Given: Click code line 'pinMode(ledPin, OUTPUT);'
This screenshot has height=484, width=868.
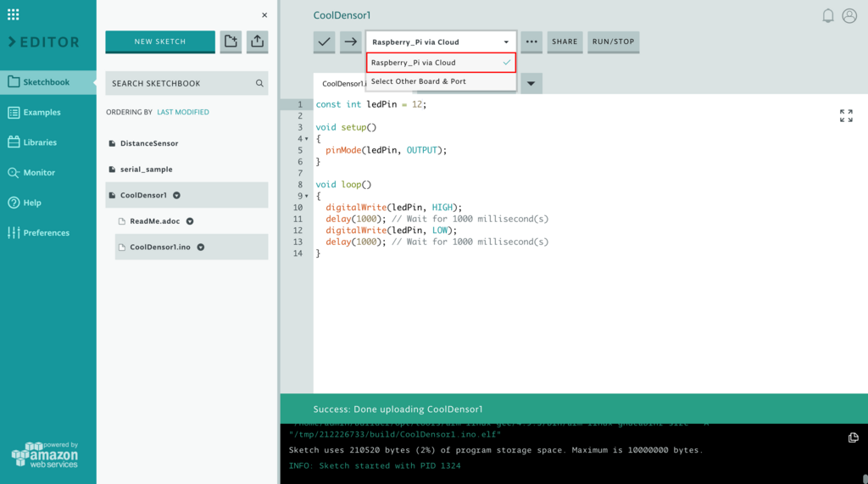Looking at the screenshot, I should tap(386, 150).
